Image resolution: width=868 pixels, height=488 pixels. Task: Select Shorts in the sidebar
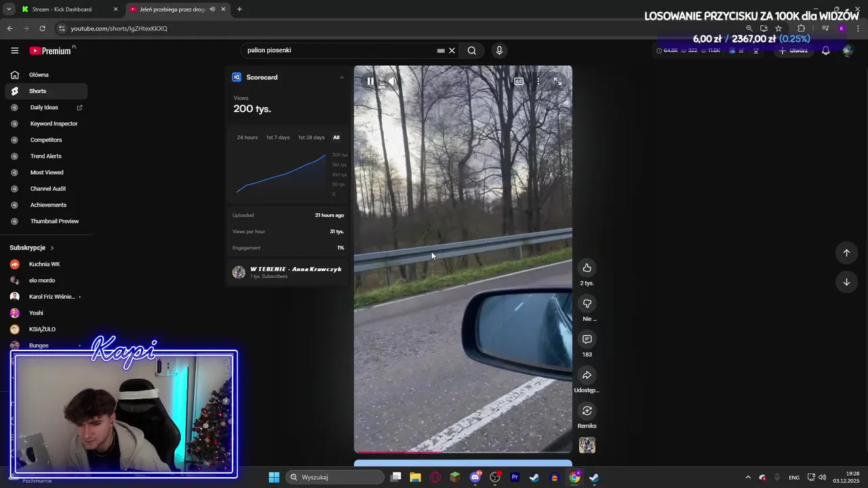pyautogui.click(x=46, y=91)
